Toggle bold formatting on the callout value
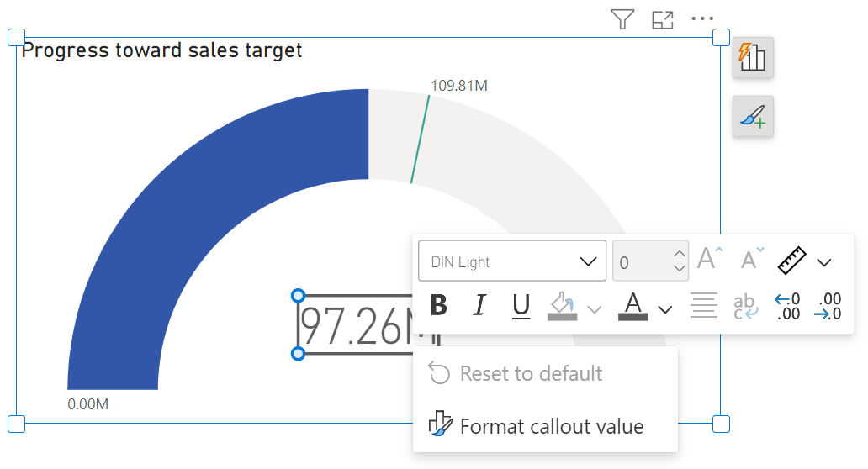 coord(438,305)
